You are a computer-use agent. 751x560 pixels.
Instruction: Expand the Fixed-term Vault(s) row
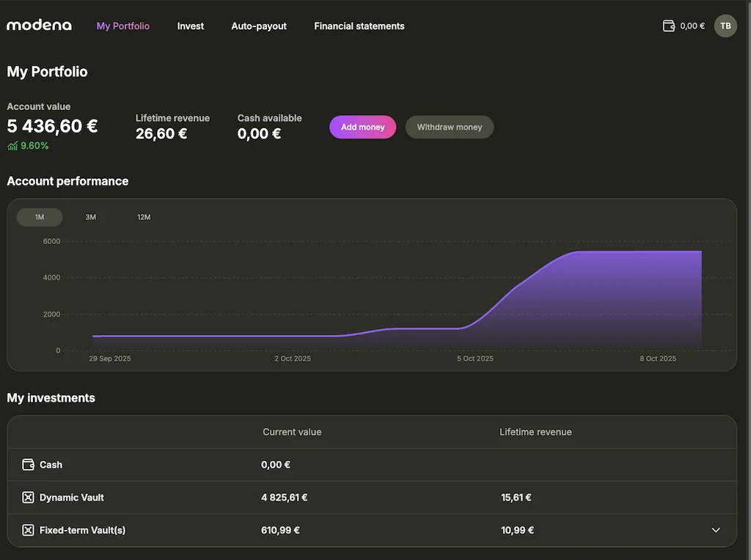pos(717,529)
